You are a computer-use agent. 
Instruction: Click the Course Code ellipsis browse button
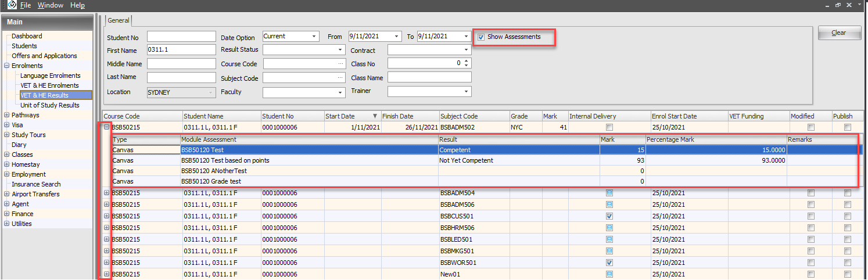[x=340, y=63]
